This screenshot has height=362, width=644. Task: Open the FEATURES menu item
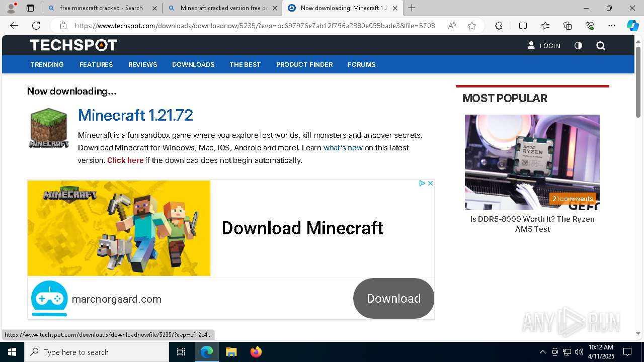[96, 64]
